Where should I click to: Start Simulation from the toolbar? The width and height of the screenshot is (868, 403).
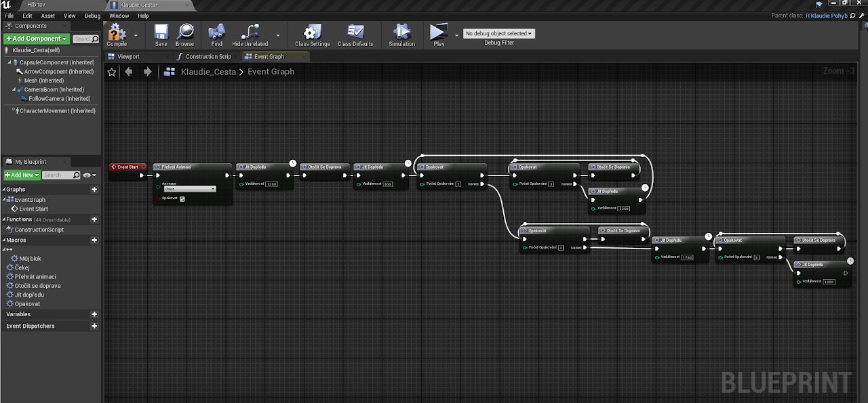pyautogui.click(x=401, y=33)
